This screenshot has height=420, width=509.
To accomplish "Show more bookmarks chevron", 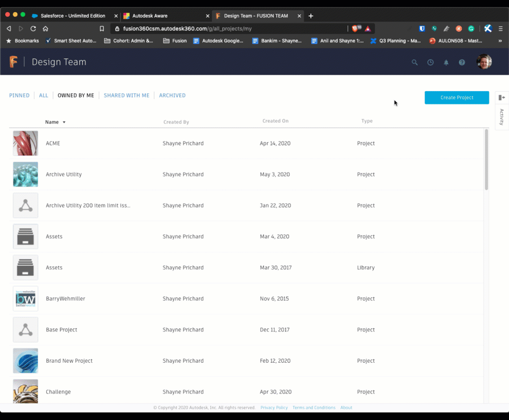I will (500, 41).
